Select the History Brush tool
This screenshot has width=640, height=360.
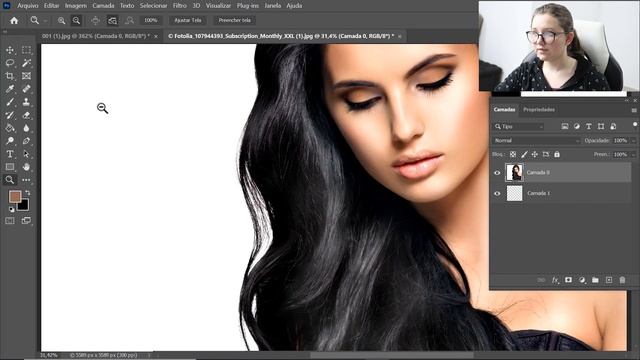click(x=10, y=115)
